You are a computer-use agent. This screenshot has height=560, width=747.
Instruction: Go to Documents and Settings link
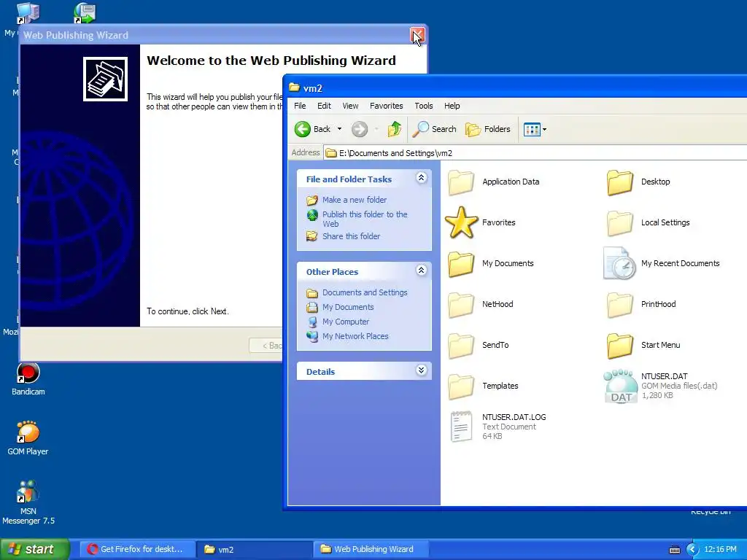point(365,292)
